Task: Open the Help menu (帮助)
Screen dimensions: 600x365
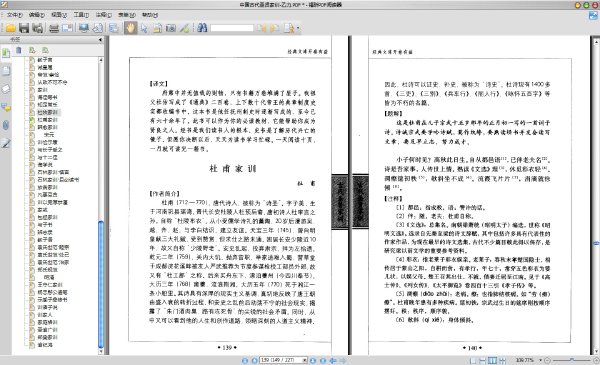Action: coord(150,15)
